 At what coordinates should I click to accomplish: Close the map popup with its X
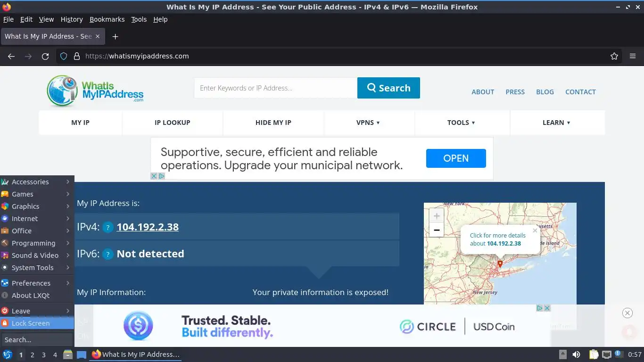pyautogui.click(x=535, y=230)
